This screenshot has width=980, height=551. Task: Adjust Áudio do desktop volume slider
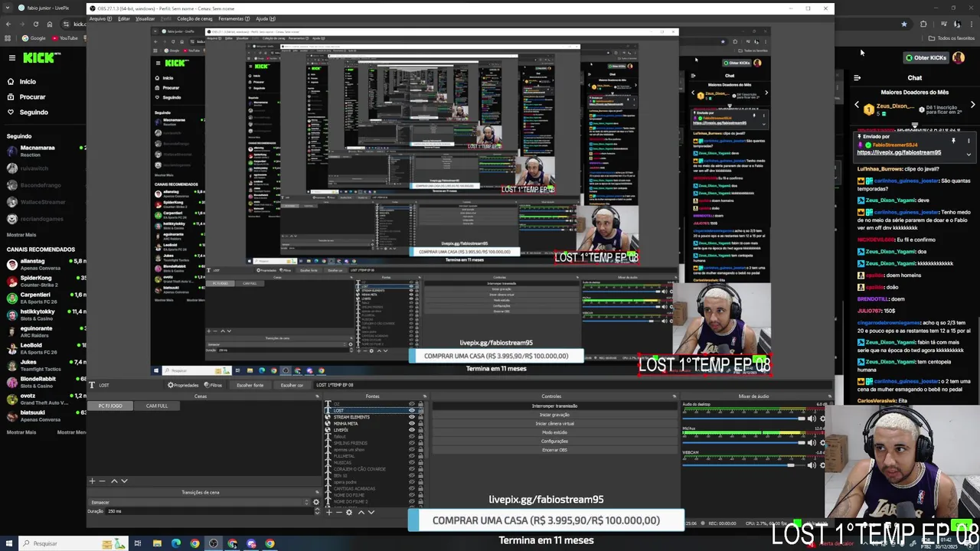[x=743, y=419]
